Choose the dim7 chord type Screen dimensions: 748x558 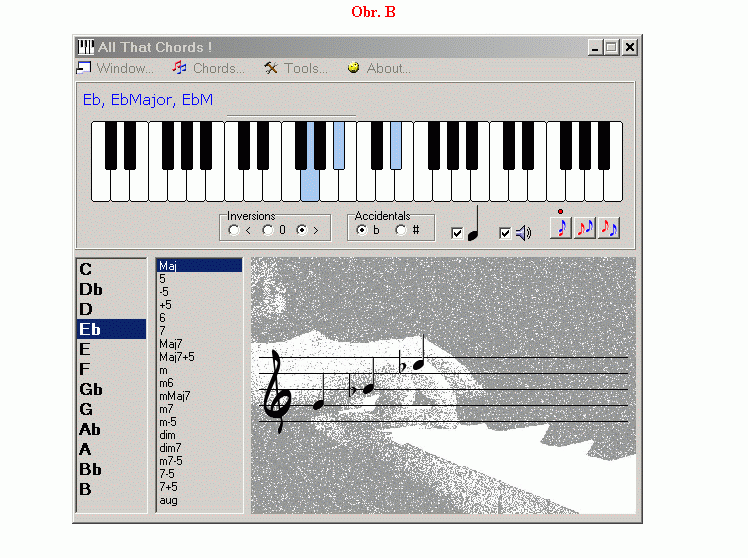click(199, 448)
